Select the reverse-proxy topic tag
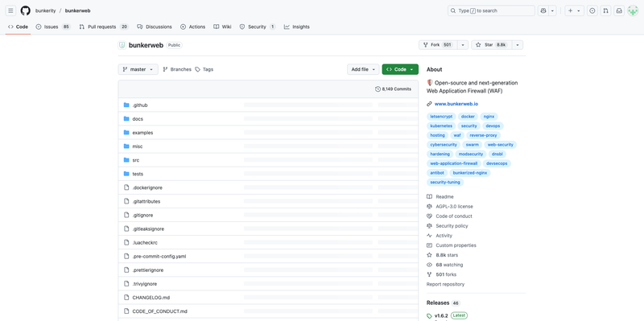644x321 pixels. tap(484, 135)
